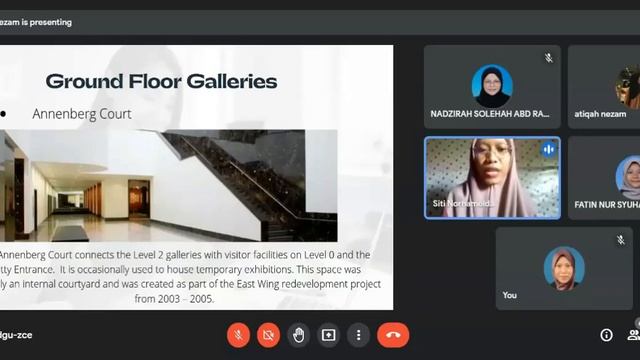Click the speaking indicator on Siti's tile
Screen dimensions: 640x360
pos(549,149)
